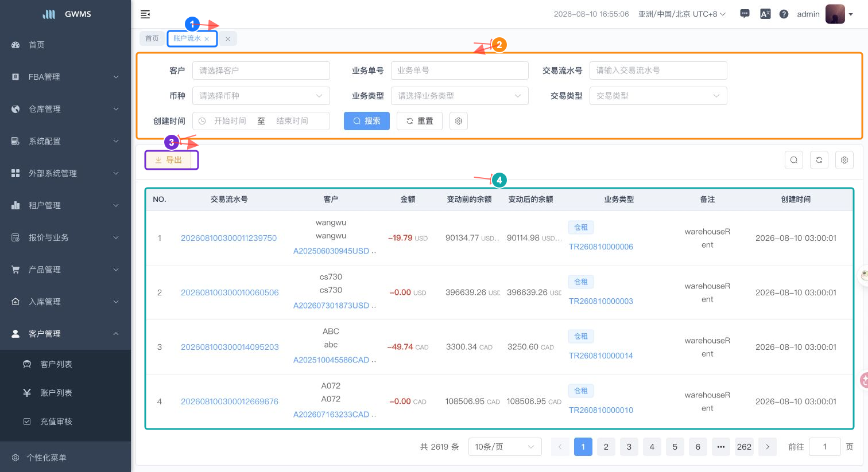The width and height of the screenshot is (868, 472).
Task: Focus the 业务单号 input field
Action: point(460,71)
